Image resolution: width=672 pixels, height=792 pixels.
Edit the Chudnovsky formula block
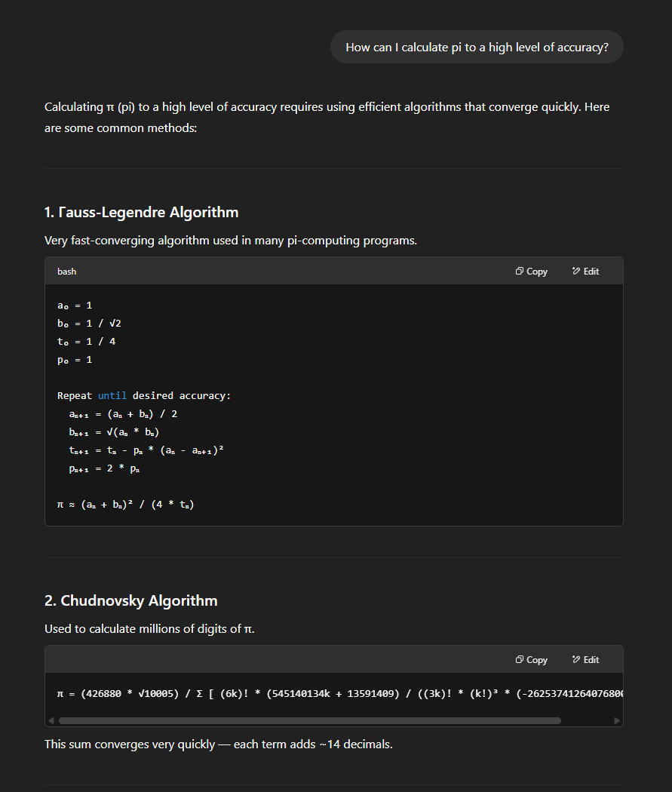tap(585, 659)
